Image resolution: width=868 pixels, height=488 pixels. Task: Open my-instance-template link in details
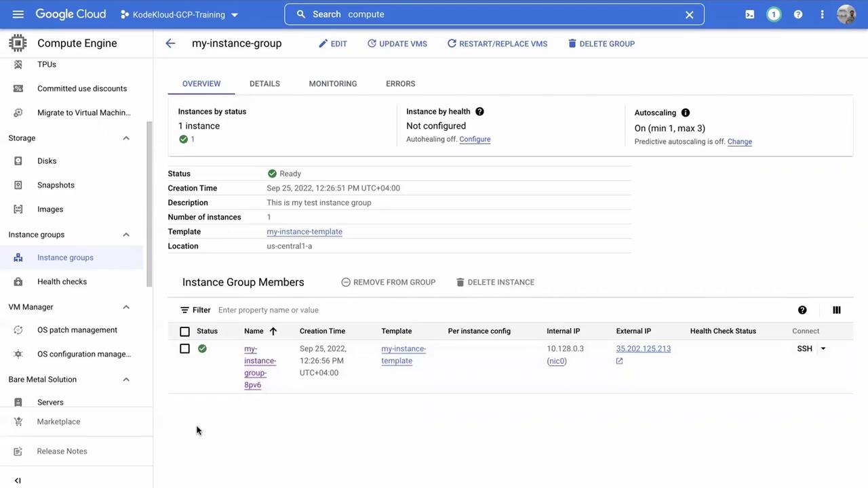[x=304, y=232]
